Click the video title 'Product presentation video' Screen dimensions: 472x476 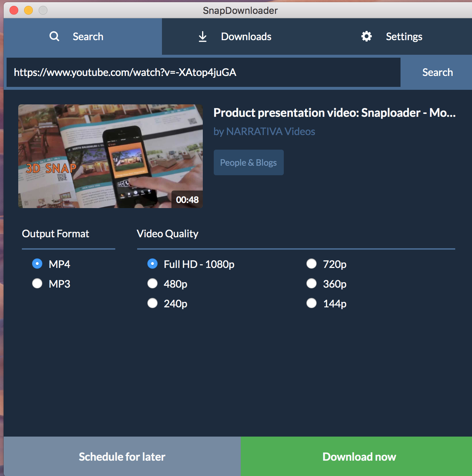click(334, 113)
